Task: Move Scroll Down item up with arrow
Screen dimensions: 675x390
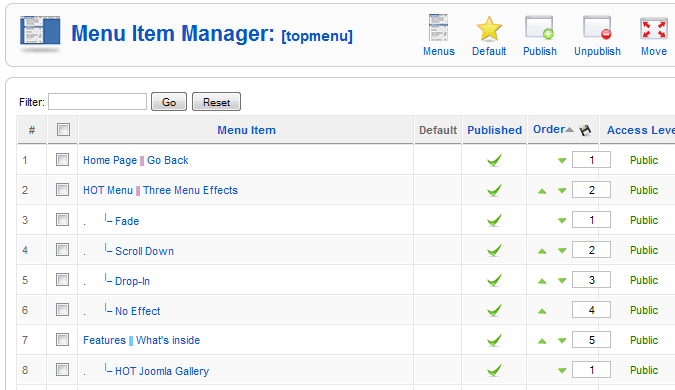Action: click(542, 251)
